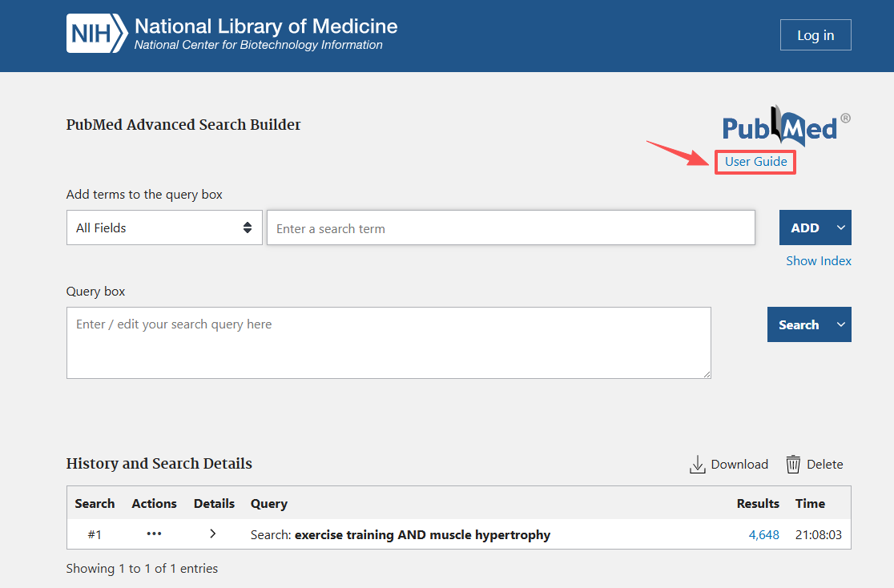The height and width of the screenshot is (588, 894).
Task: Open the All Fields dropdown
Action: 164,228
